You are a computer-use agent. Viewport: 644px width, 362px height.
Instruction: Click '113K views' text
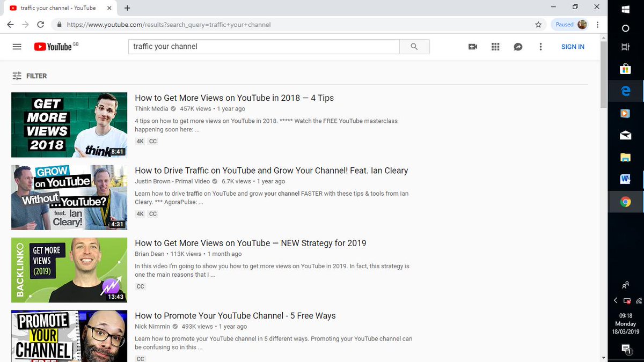(186, 254)
